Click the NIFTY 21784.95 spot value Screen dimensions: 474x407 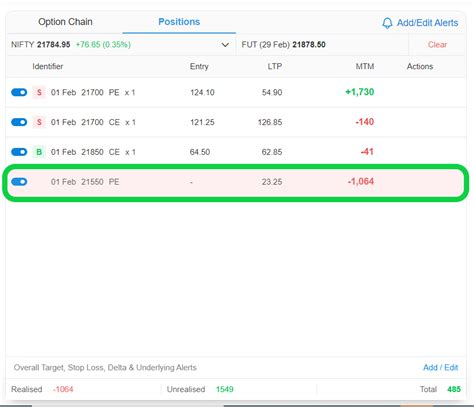click(41, 45)
